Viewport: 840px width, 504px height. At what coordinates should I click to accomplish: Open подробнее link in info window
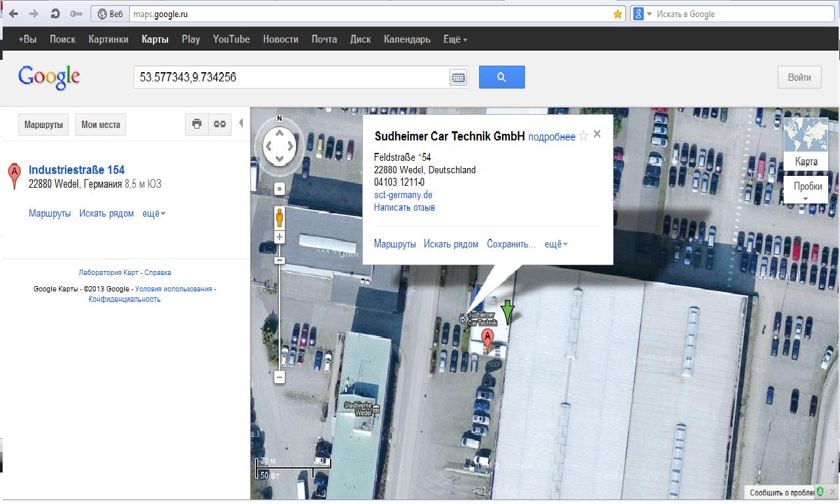tap(552, 136)
